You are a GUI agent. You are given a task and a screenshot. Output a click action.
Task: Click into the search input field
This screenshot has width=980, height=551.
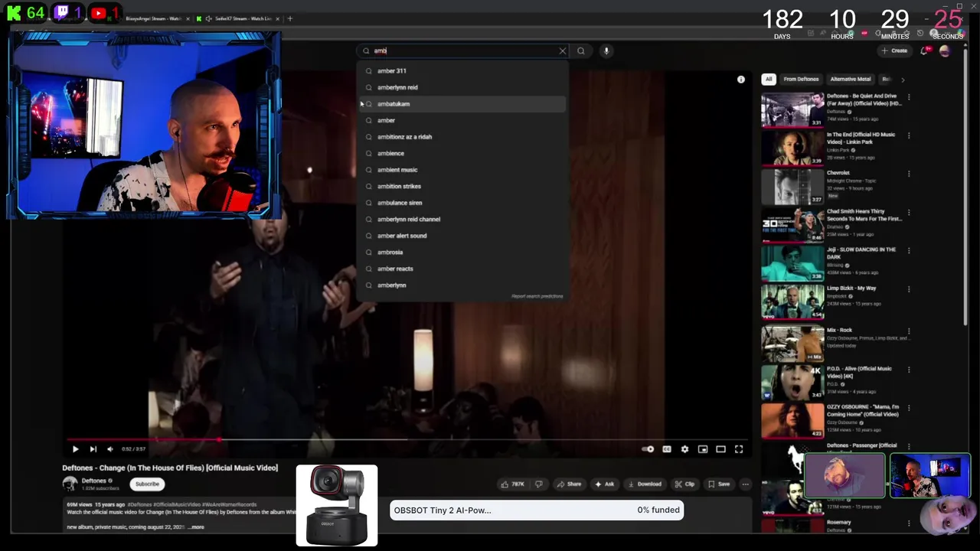pyautogui.click(x=463, y=51)
